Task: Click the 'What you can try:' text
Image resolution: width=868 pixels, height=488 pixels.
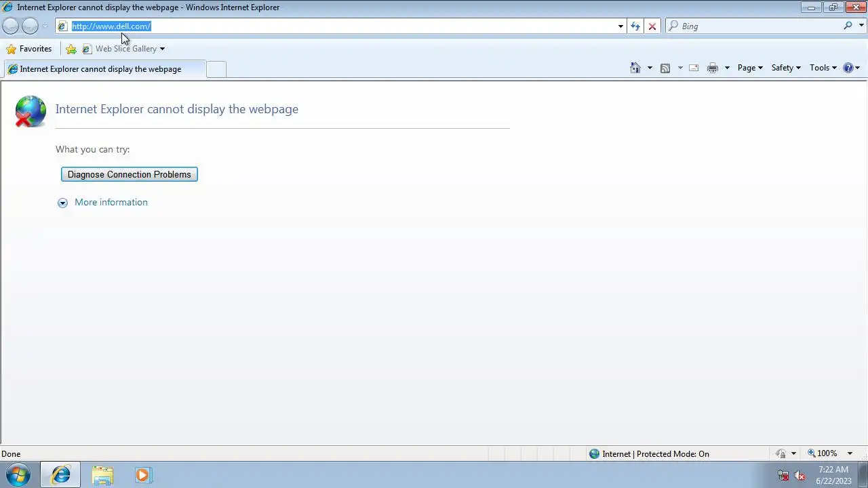Action: tap(93, 149)
